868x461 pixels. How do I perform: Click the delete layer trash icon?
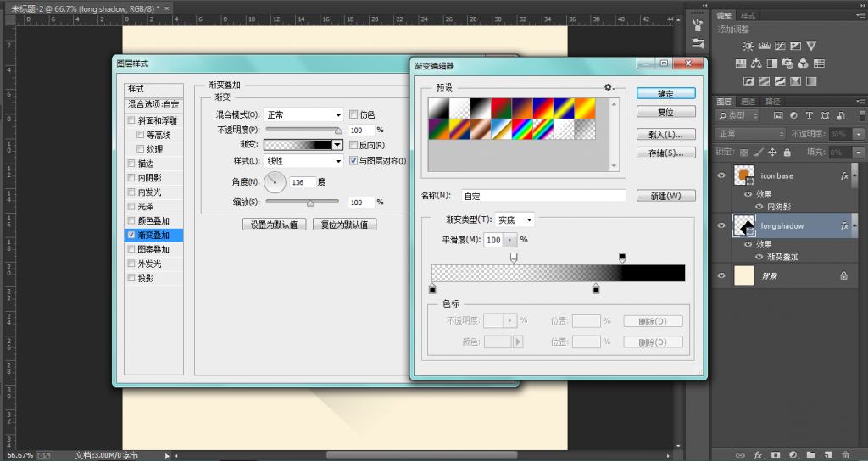[845, 455]
